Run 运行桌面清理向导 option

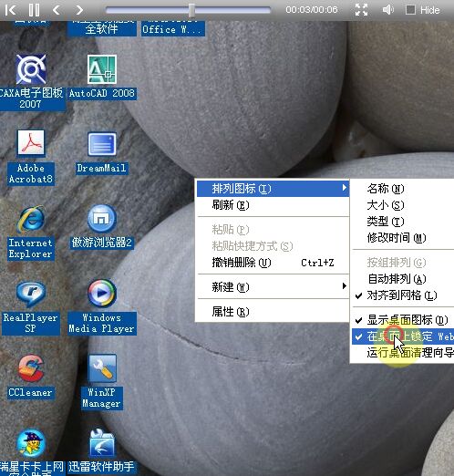pyautogui.click(x=403, y=353)
